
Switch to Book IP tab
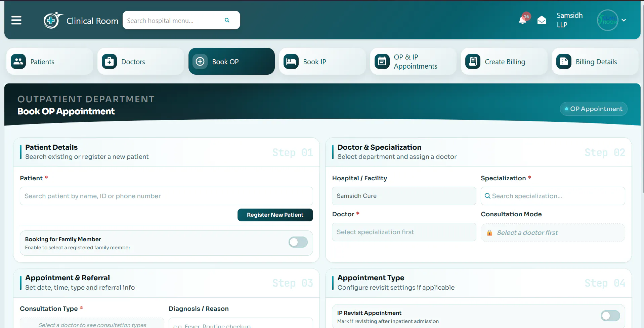(322, 61)
